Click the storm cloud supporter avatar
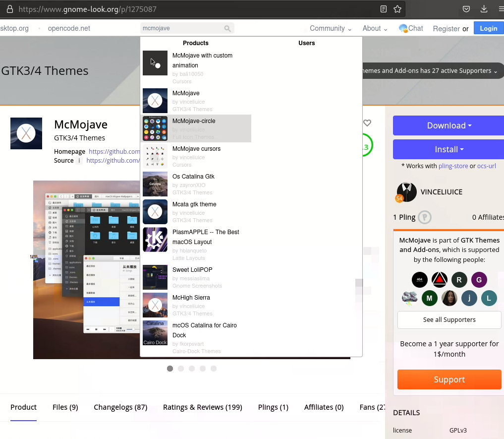 coord(409,298)
